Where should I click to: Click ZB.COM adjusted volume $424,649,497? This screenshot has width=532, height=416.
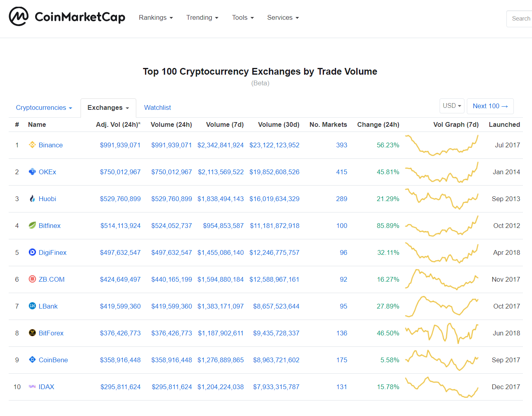click(x=120, y=279)
